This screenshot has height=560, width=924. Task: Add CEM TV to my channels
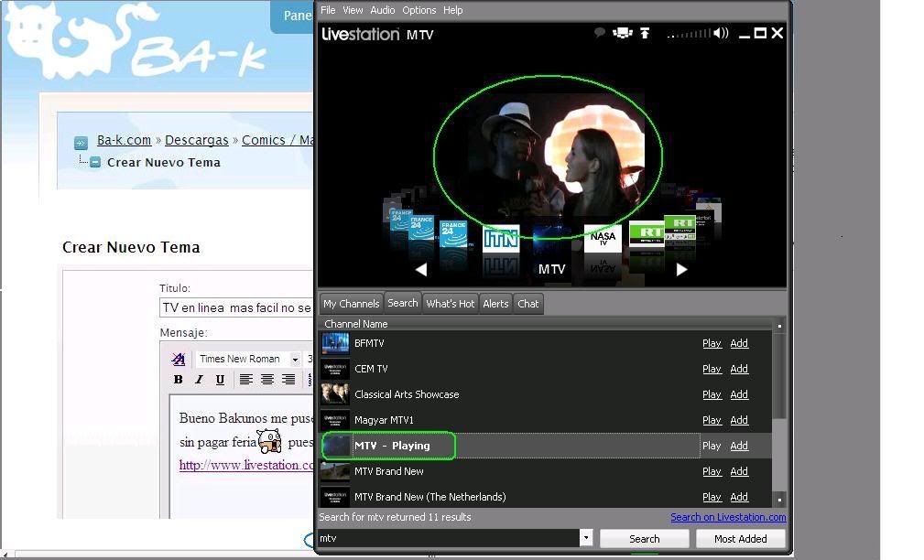point(739,369)
